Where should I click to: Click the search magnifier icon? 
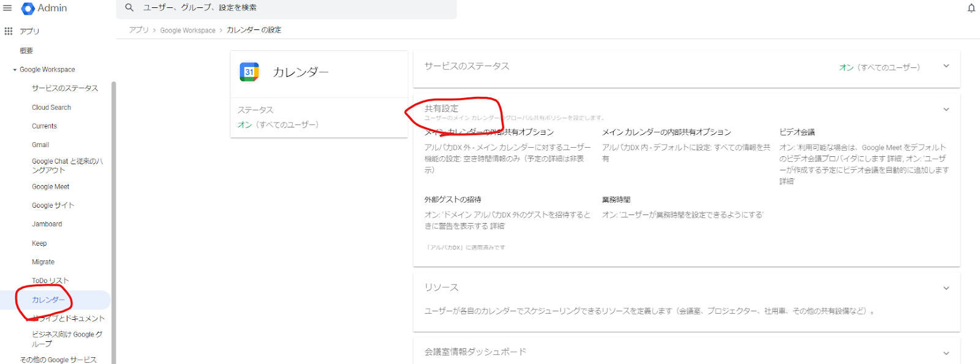click(129, 7)
